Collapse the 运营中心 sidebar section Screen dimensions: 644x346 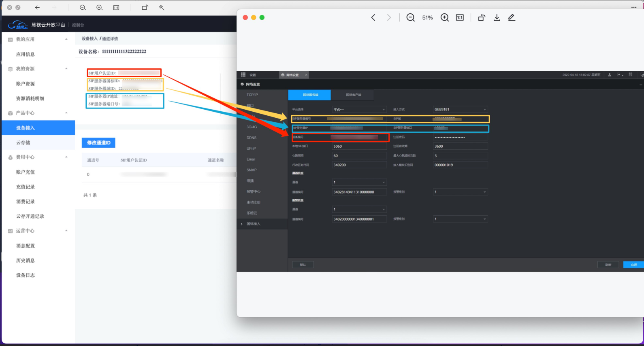[x=66, y=231]
